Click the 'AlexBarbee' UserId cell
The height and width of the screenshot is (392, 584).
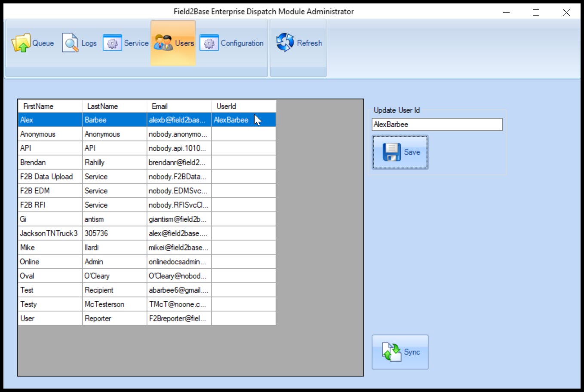(x=243, y=120)
